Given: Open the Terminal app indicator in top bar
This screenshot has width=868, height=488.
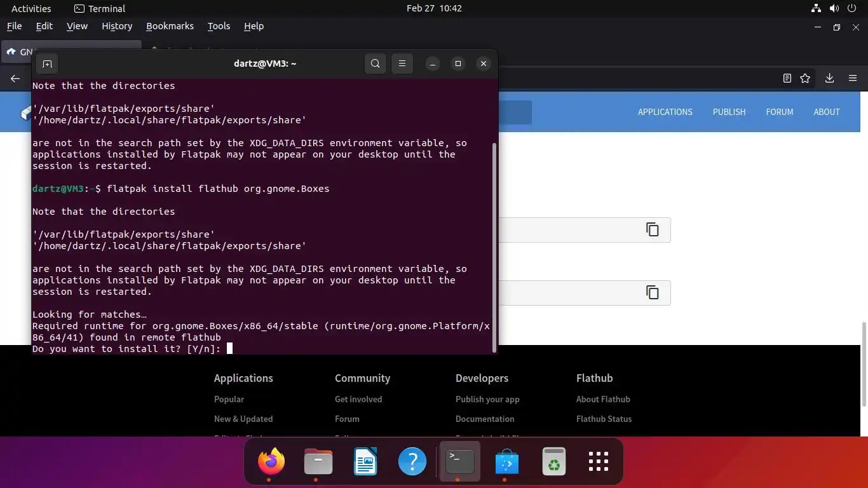Looking at the screenshot, I should (x=100, y=8).
